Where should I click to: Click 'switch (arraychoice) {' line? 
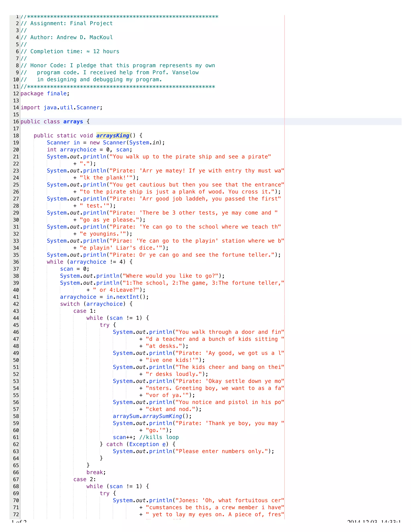point(96,304)
